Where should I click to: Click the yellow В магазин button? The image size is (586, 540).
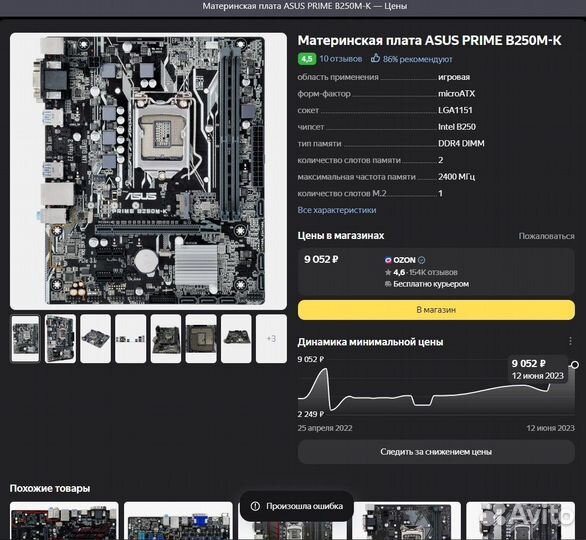pyautogui.click(x=436, y=310)
